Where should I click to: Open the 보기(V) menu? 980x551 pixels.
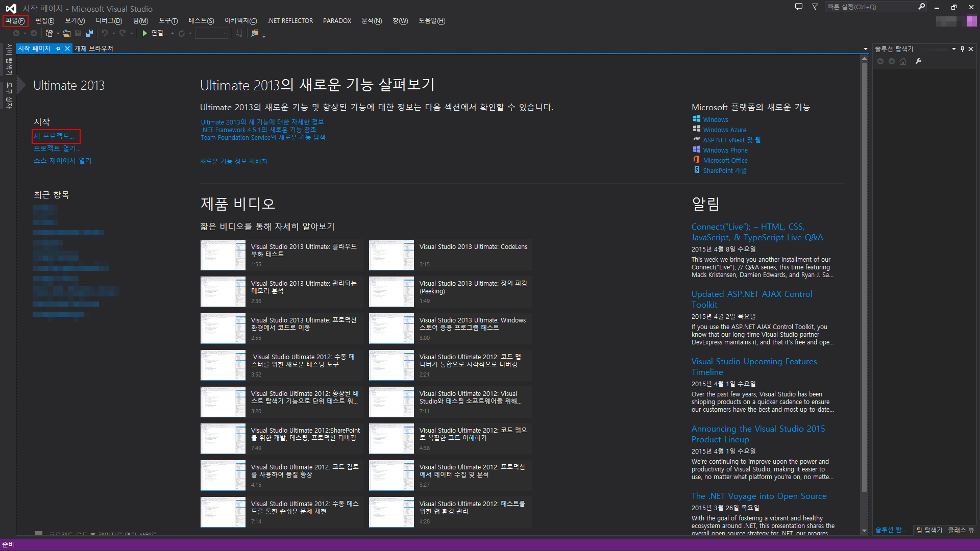tap(75, 21)
